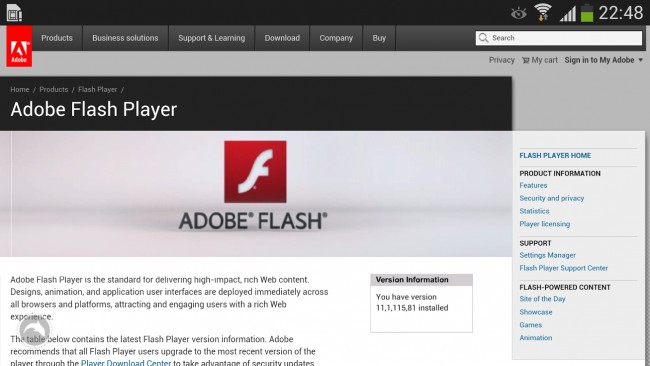650x366 pixels.
Task: Click the shopping cart icon
Action: click(x=526, y=61)
